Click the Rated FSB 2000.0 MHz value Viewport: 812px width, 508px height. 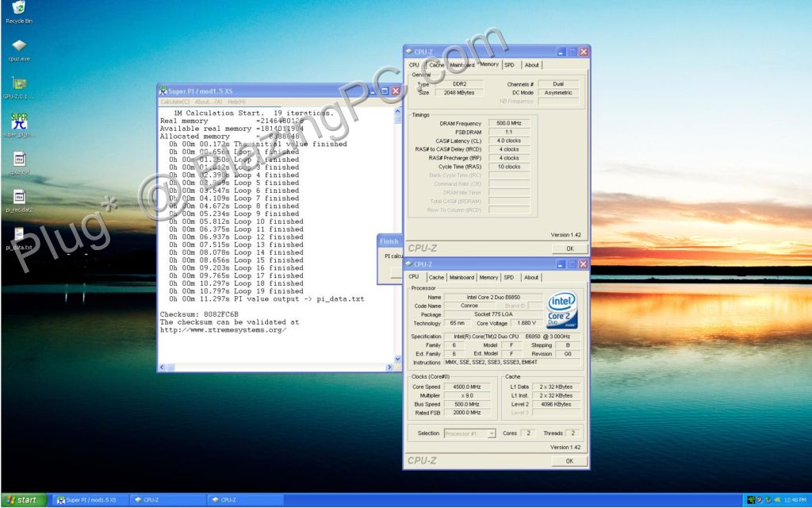(x=467, y=413)
